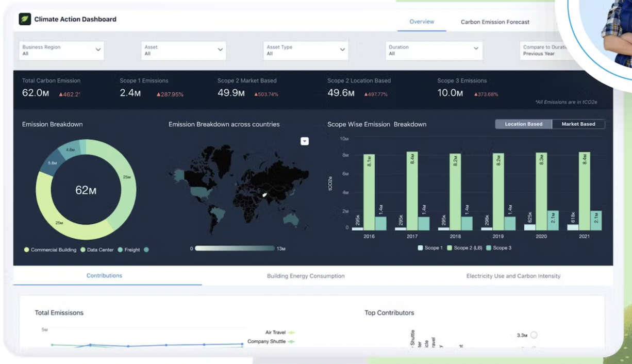The width and height of the screenshot is (632, 364).
Task: Click the Top Contributors heading
Action: click(389, 312)
